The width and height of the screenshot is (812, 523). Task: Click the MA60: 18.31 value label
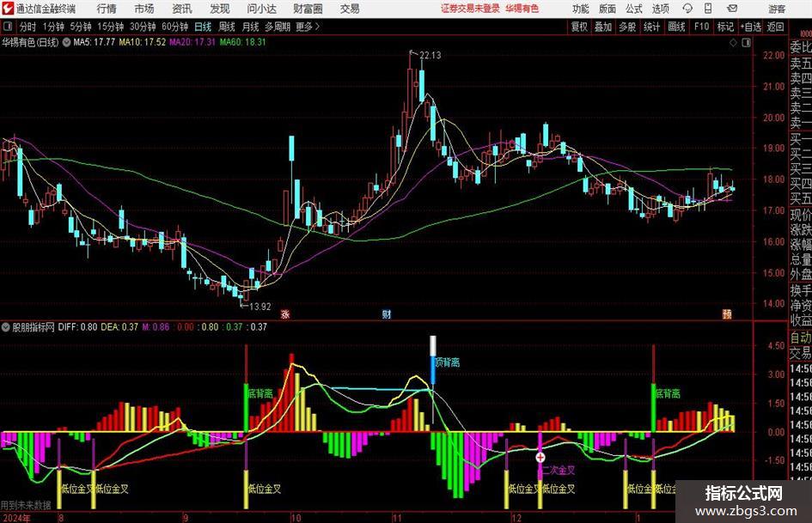tap(242, 42)
